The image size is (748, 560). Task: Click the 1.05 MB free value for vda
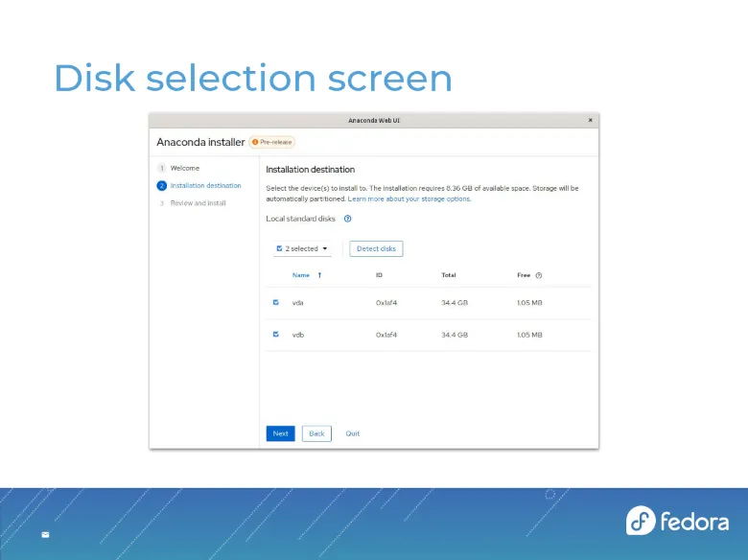[x=529, y=303]
